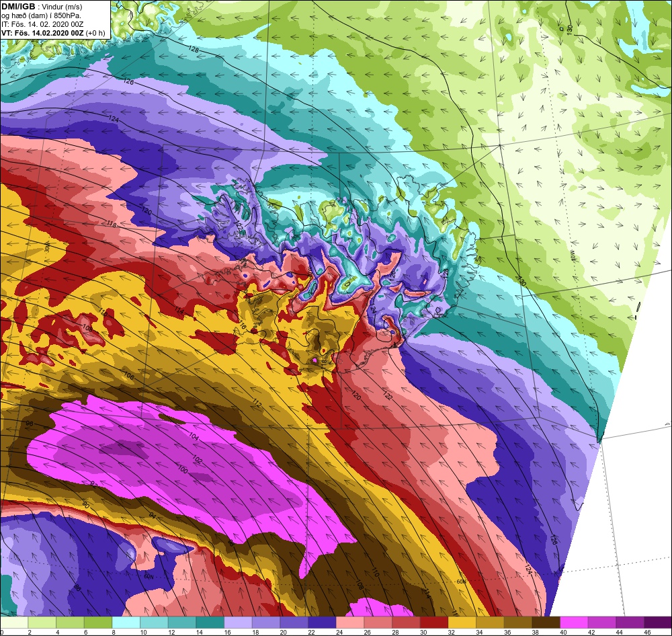Image resolution: width=672 pixels, height=636 pixels.
Task: Choose the brown swatch between 36 and 38
Action: pos(518,623)
